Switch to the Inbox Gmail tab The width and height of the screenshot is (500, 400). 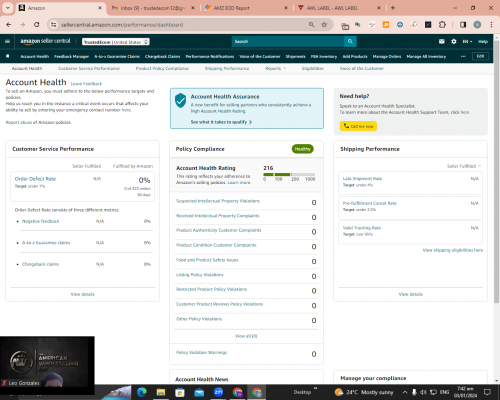click(153, 8)
